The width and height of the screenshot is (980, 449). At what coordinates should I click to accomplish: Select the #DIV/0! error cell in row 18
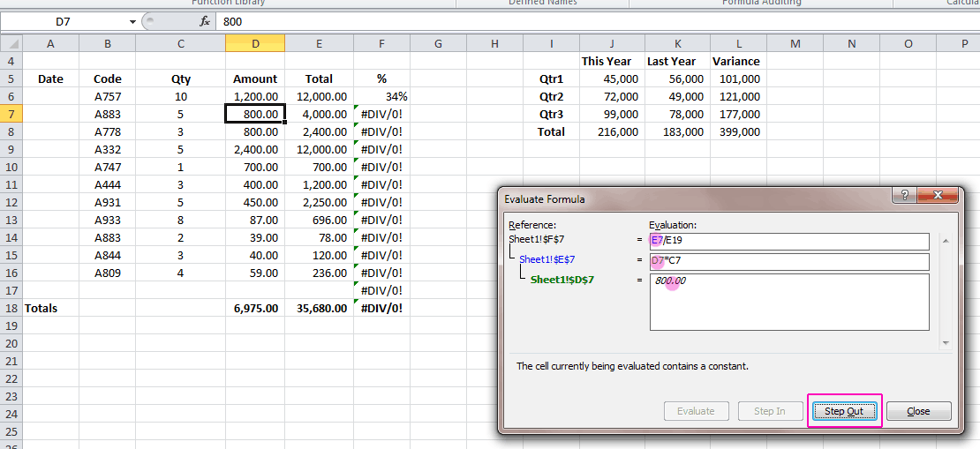click(x=381, y=308)
